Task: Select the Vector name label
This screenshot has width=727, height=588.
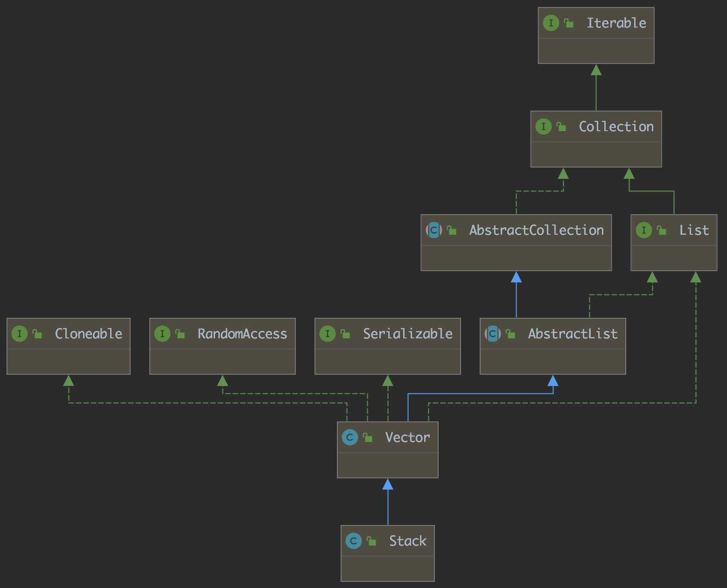Action: [x=407, y=437]
